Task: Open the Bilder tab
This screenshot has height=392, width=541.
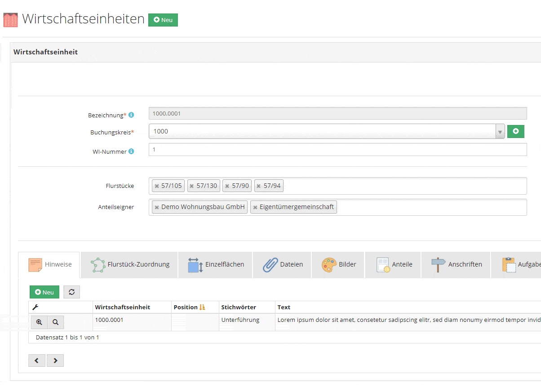Action: pos(338,265)
